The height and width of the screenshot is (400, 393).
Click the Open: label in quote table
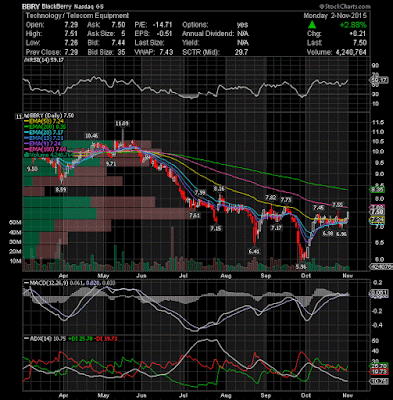35,25
